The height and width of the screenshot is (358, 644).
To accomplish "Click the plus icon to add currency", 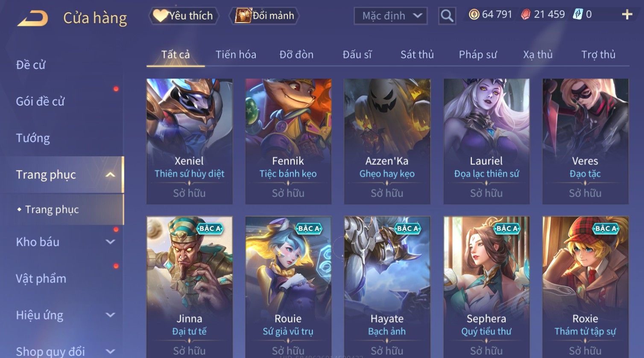I will tap(627, 15).
